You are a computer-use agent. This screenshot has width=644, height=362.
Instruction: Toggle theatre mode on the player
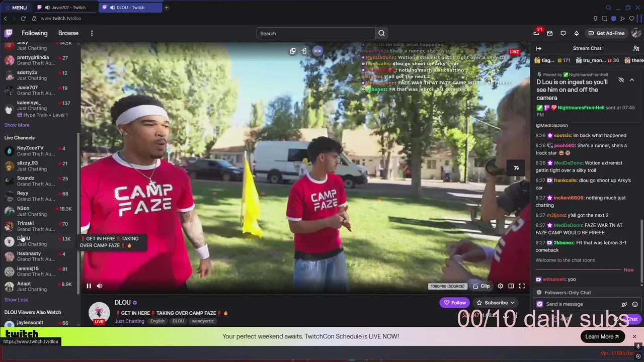pyautogui.click(x=511, y=286)
